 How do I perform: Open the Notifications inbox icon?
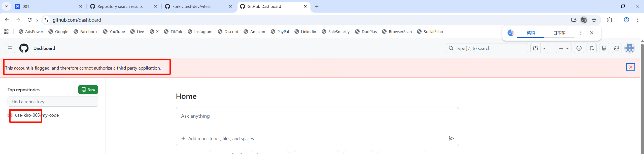pos(617,48)
